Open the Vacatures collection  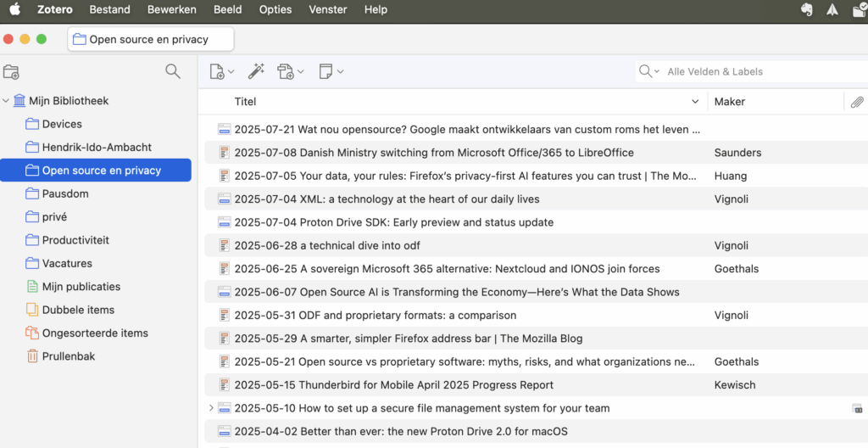tap(68, 264)
